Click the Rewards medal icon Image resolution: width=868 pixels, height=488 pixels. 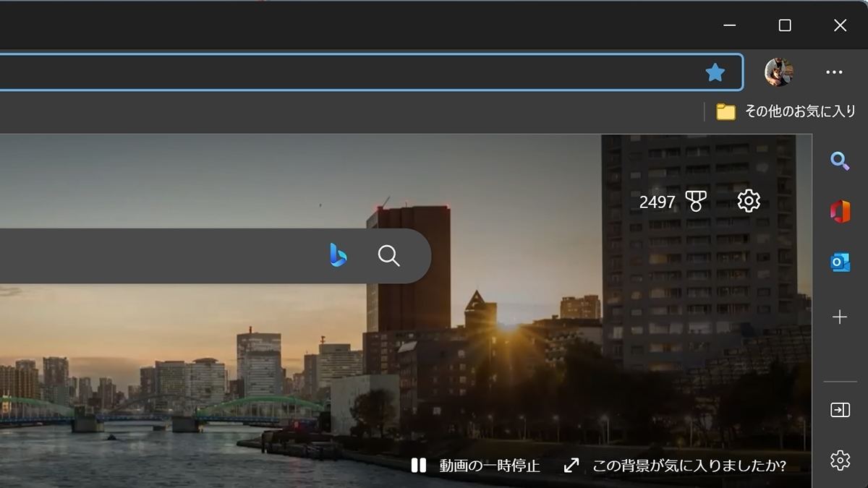tap(696, 202)
